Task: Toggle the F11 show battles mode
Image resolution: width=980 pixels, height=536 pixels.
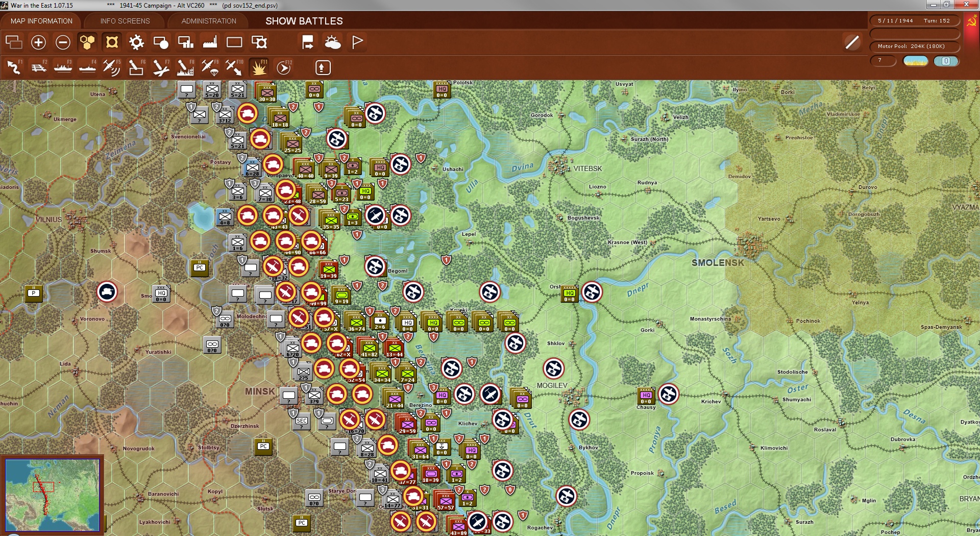Action: [x=259, y=67]
